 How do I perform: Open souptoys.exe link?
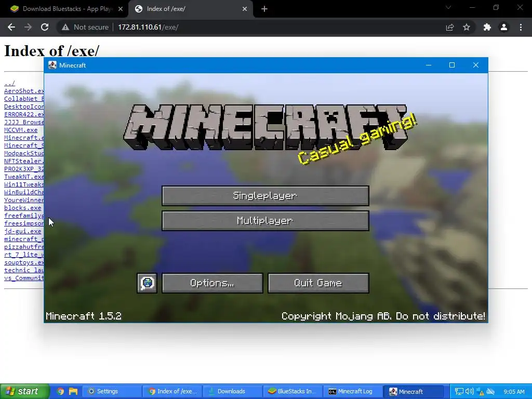tap(24, 262)
